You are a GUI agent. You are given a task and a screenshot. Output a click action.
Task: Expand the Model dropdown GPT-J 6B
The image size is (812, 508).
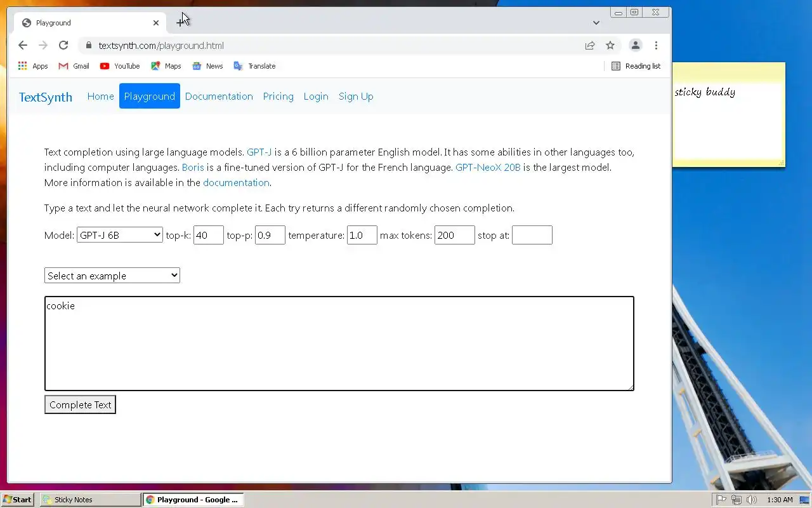click(120, 235)
